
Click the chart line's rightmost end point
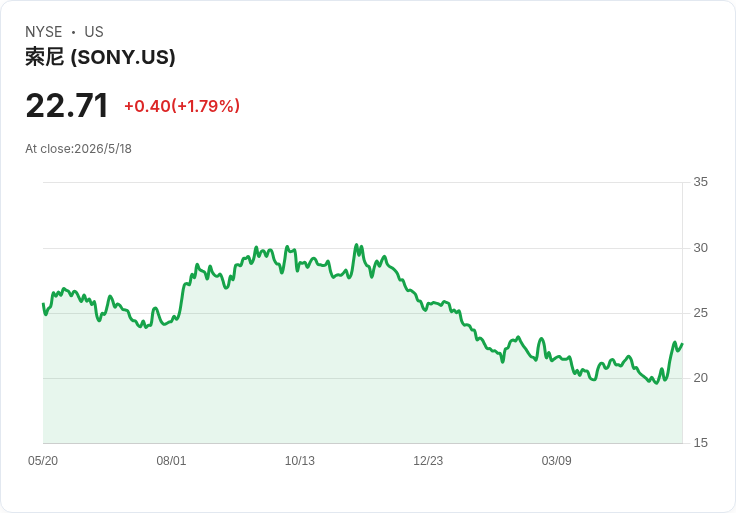pyautogui.click(x=682, y=344)
